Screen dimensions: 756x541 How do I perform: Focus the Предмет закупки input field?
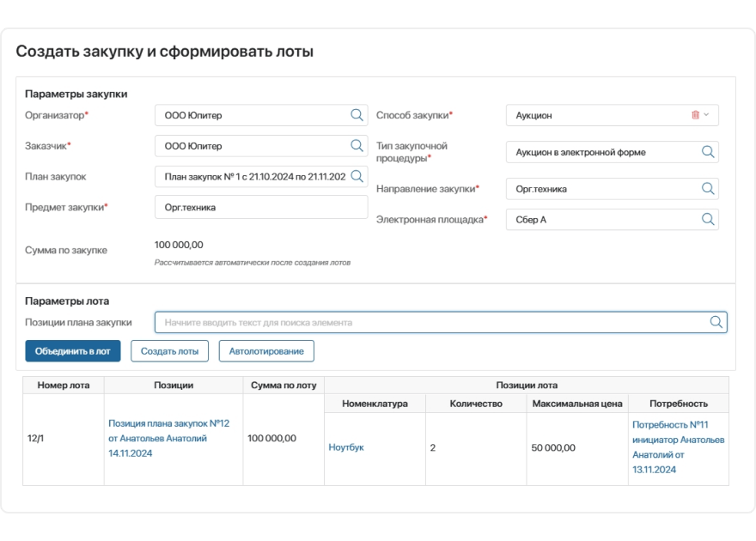260,207
